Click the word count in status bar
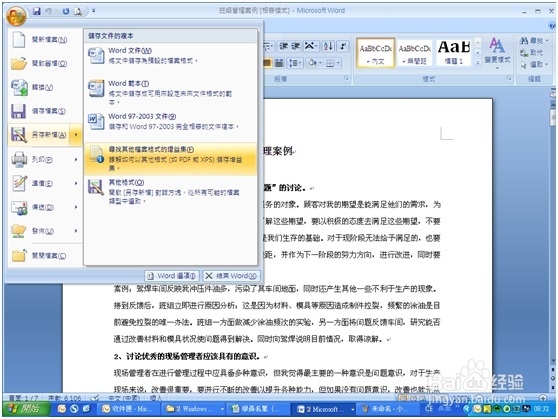The width and height of the screenshot is (558, 419). point(64,398)
